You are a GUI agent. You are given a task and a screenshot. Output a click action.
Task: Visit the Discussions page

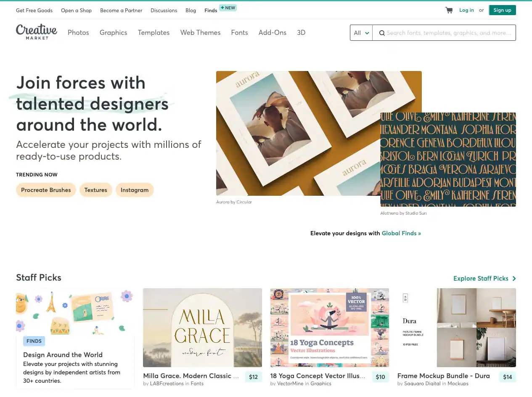164,10
